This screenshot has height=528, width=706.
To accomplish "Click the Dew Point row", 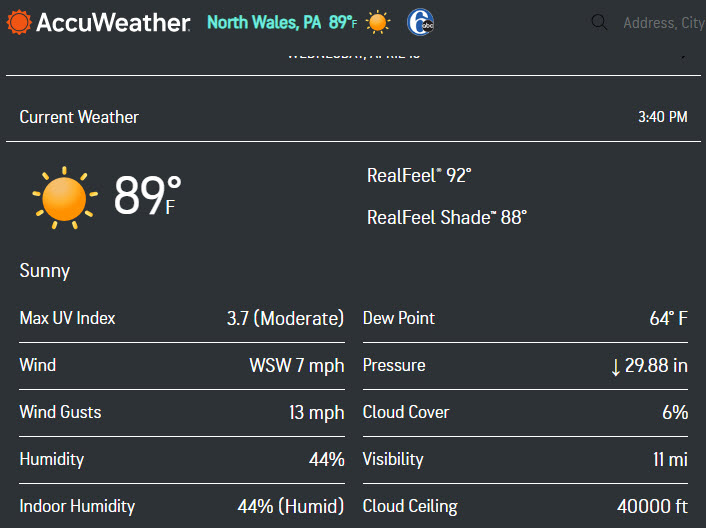I will pos(525,318).
